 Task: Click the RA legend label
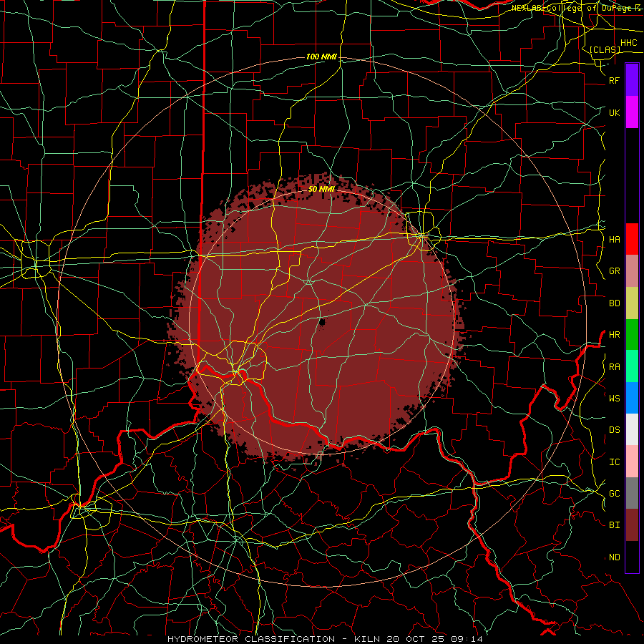click(x=615, y=367)
